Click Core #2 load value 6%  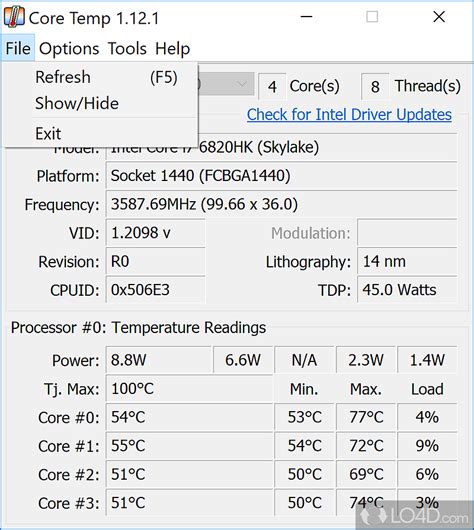[427, 474]
